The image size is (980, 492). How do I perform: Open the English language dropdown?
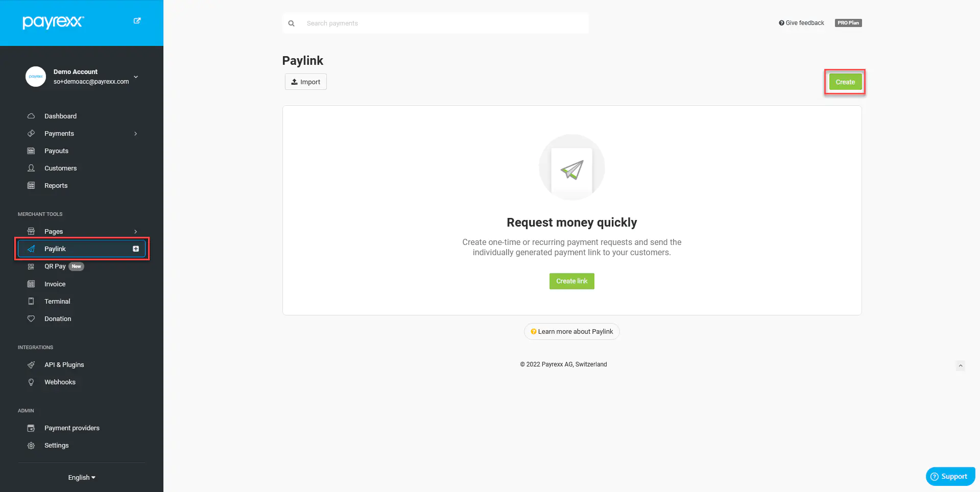point(82,478)
